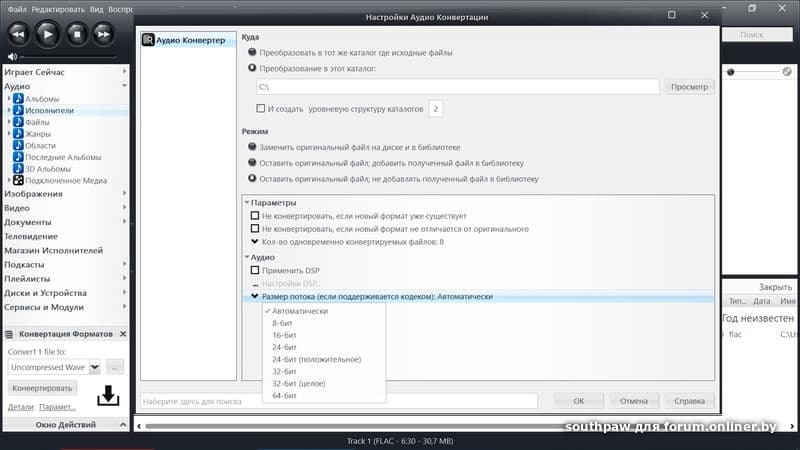Close the Конвертация Форматов panel

pyautogui.click(x=123, y=334)
